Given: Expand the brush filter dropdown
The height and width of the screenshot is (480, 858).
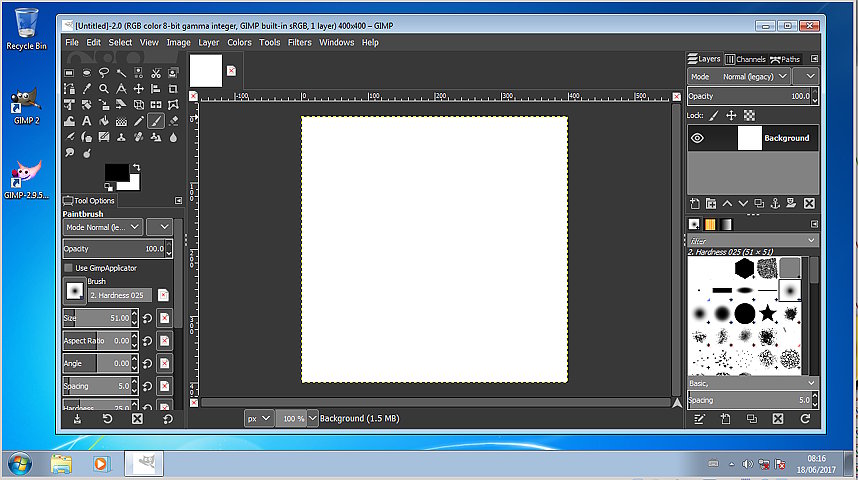Looking at the screenshot, I should click(811, 240).
